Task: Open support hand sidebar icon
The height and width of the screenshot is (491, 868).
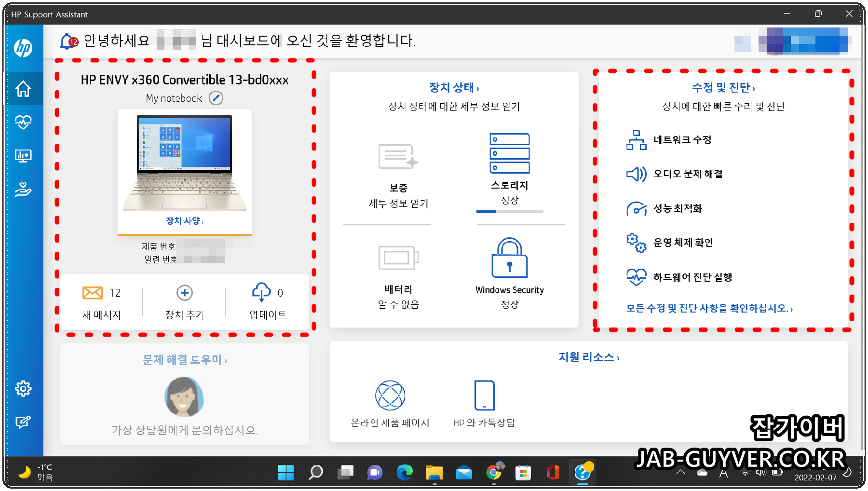Action: 23,190
